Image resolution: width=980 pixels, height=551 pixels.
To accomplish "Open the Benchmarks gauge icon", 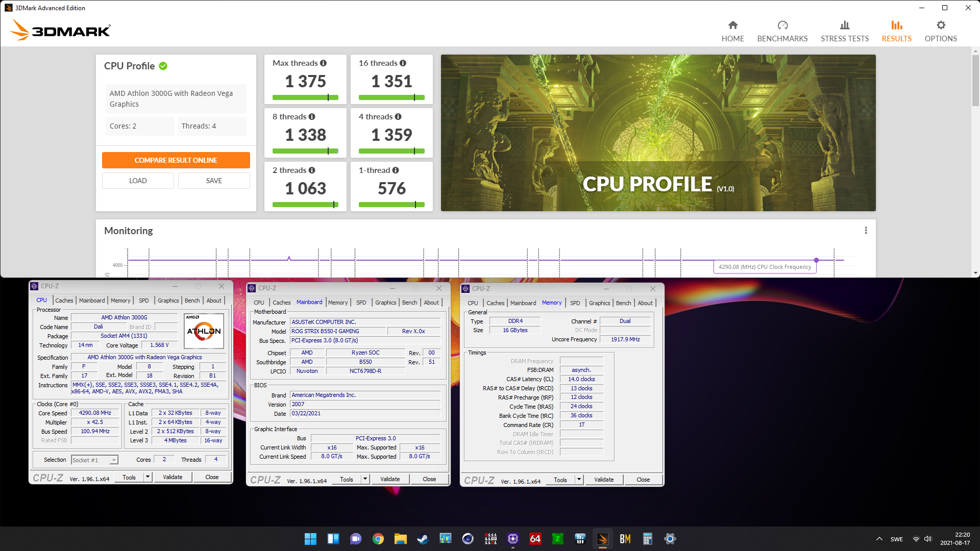I will 782,25.
